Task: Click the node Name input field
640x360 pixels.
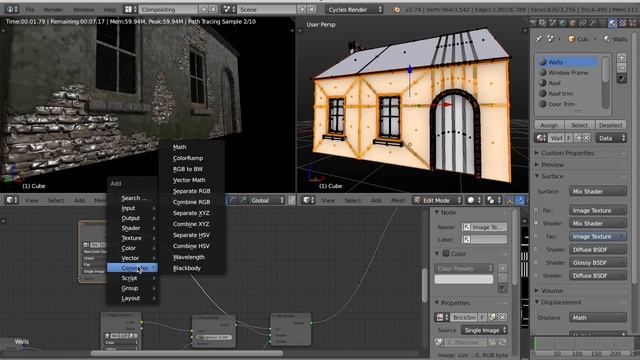Action: pos(484,227)
